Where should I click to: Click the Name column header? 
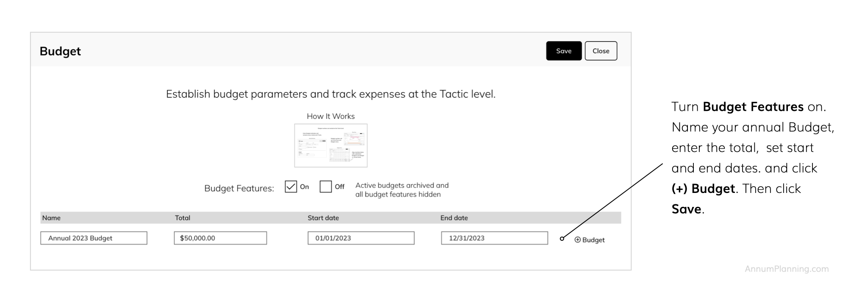coord(51,218)
